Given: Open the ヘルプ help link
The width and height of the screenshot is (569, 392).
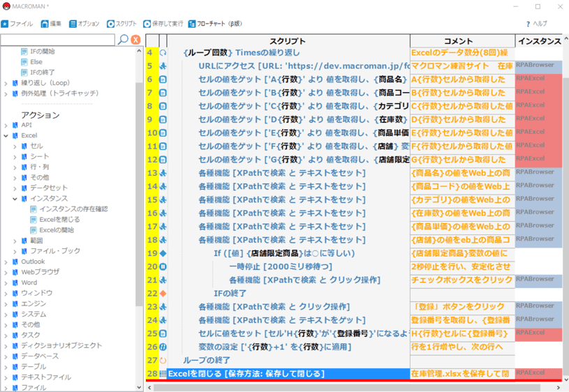Looking at the screenshot, I should tap(536, 24).
